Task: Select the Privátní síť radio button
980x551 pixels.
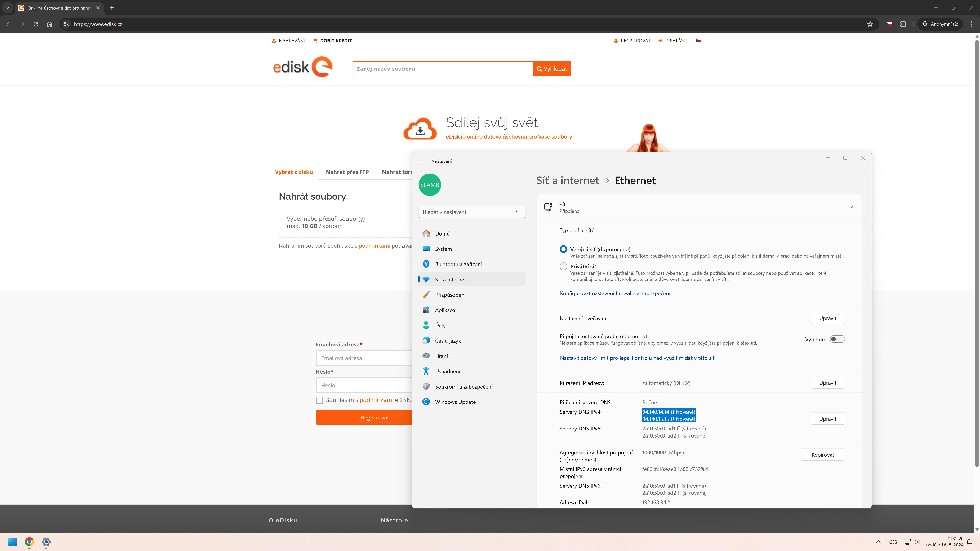Action: click(x=563, y=266)
